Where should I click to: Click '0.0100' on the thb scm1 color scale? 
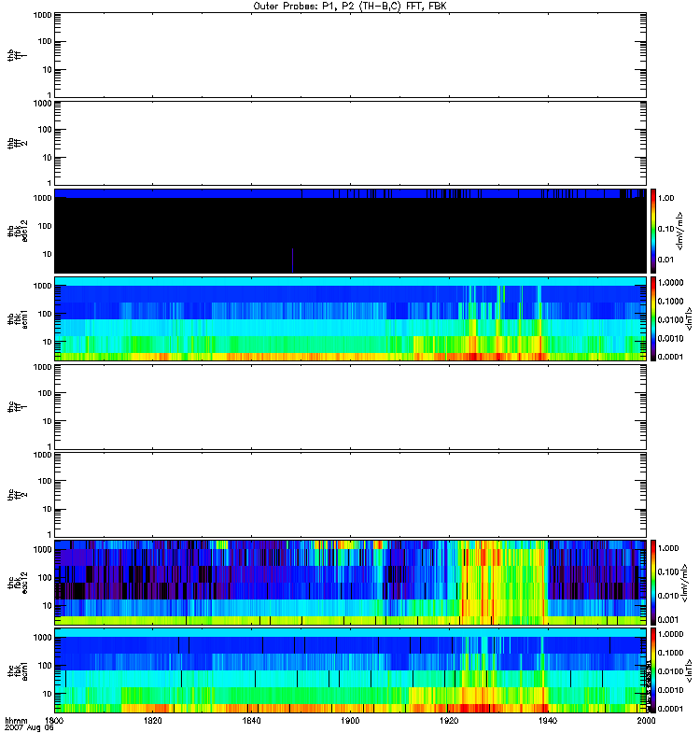click(x=670, y=319)
